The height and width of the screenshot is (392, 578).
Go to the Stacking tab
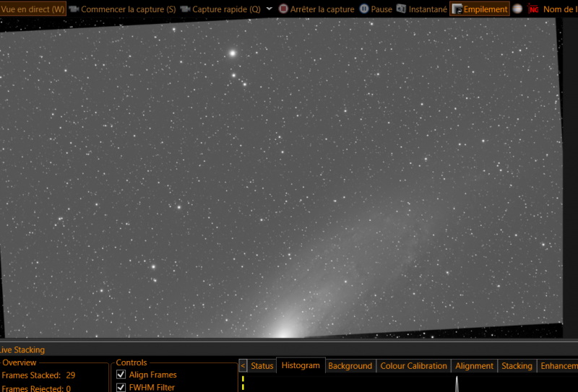(517, 366)
